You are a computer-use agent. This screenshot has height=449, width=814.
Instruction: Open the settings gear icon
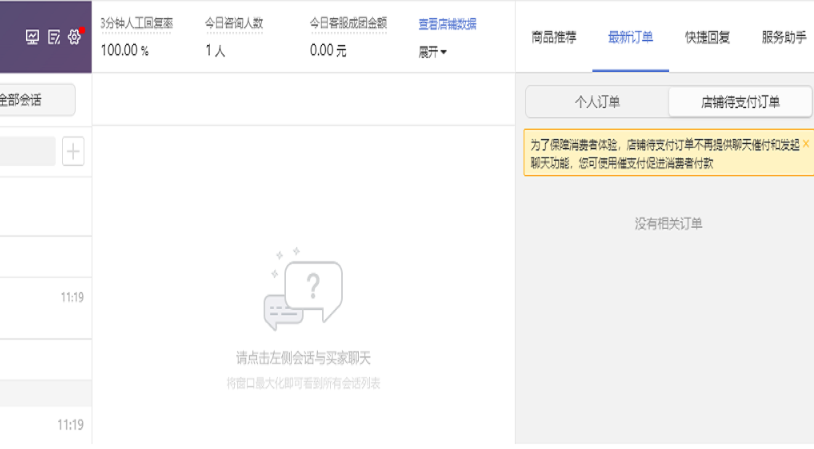pyautogui.click(x=74, y=37)
